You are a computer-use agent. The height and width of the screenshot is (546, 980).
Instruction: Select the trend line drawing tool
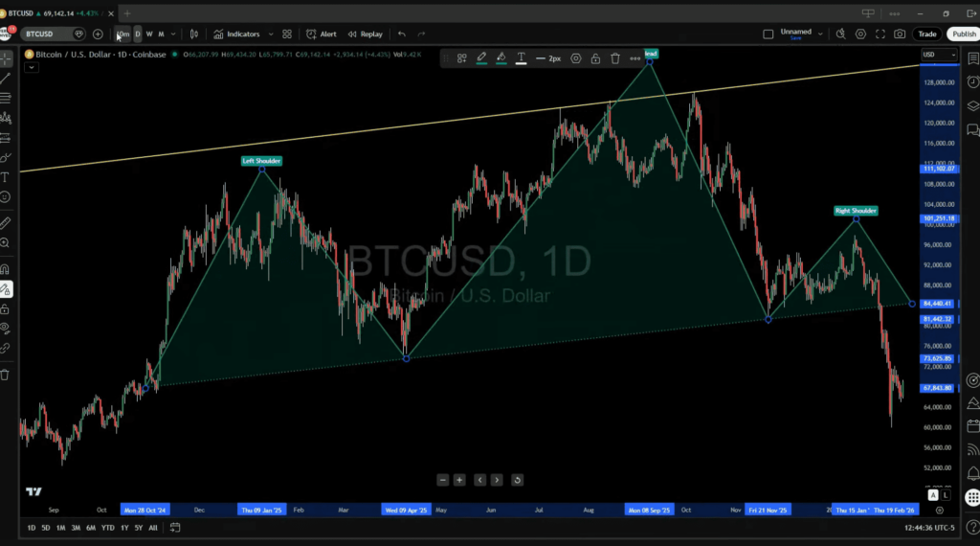(x=6, y=79)
